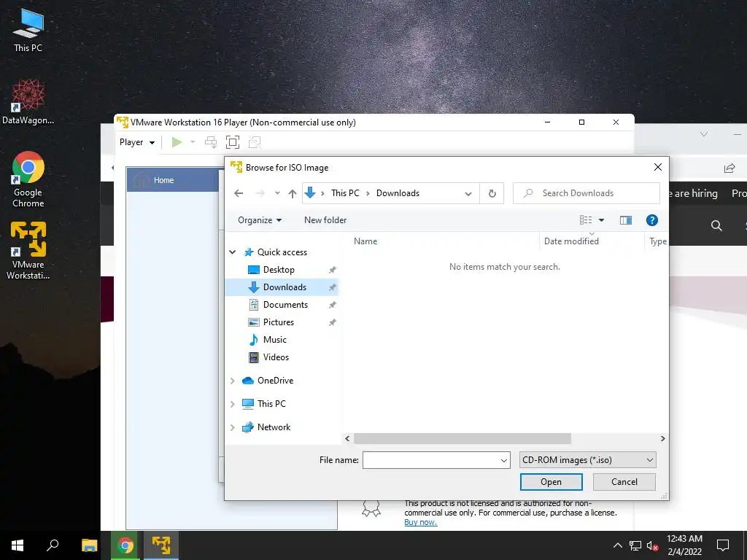The height and width of the screenshot is (560, 747).
Task: Click the scrollbar left arrow
Action: coord(347,438)
